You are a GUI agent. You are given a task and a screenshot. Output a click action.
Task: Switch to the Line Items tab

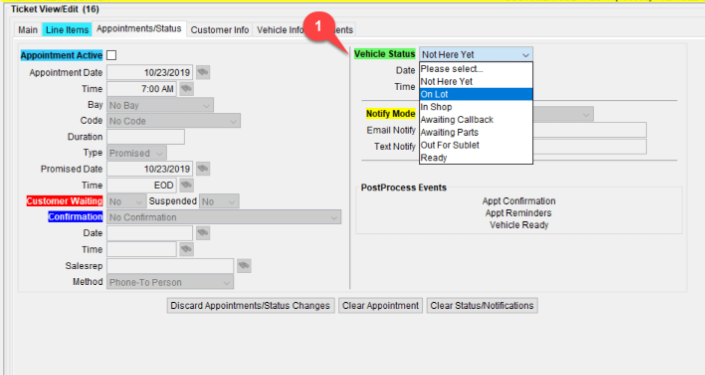coord(67,30)
